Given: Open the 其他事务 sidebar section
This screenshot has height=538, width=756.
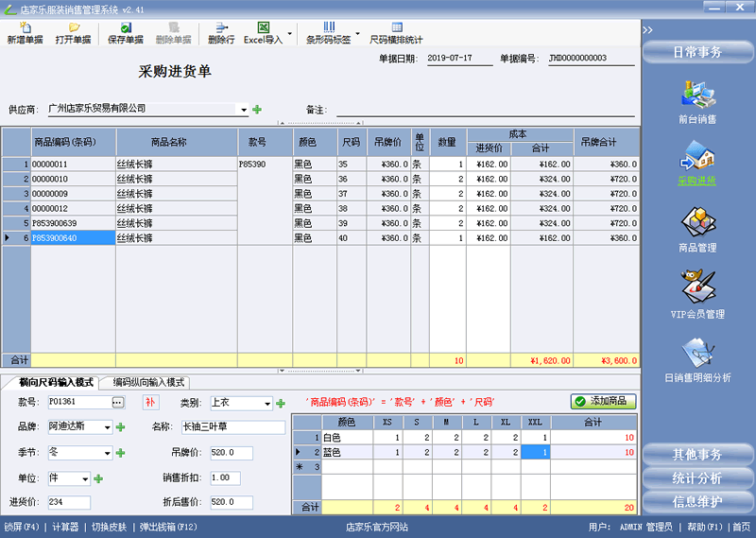Looking at the screenshot, I should pos(697,455).
